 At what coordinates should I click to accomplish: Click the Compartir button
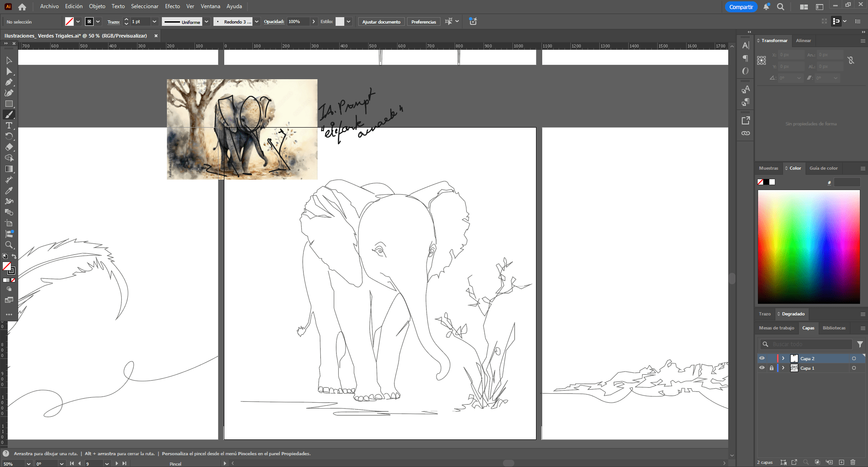[741, 7]
